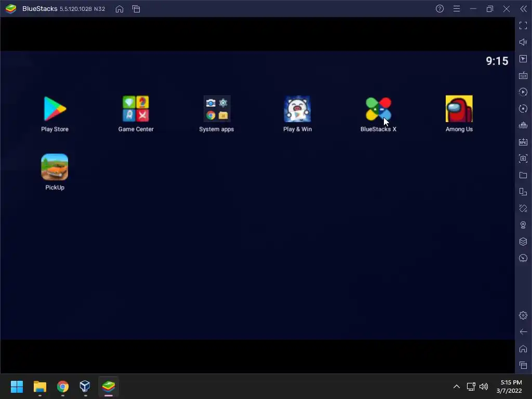
Task: Open the Play Store app
Action: coord(55,109)
